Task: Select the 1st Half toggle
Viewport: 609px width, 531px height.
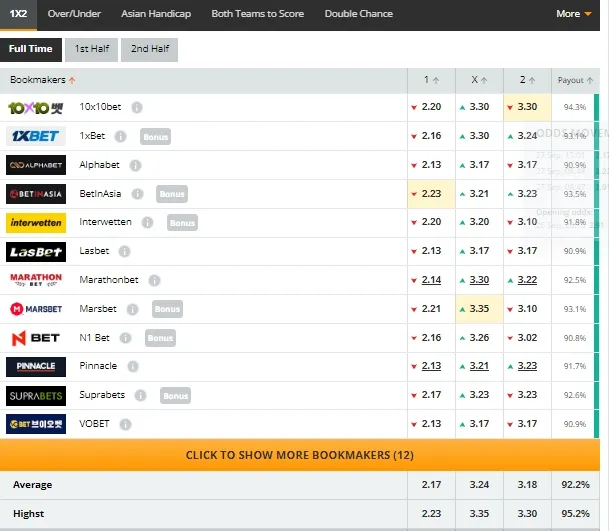Action: click(90, 49)
